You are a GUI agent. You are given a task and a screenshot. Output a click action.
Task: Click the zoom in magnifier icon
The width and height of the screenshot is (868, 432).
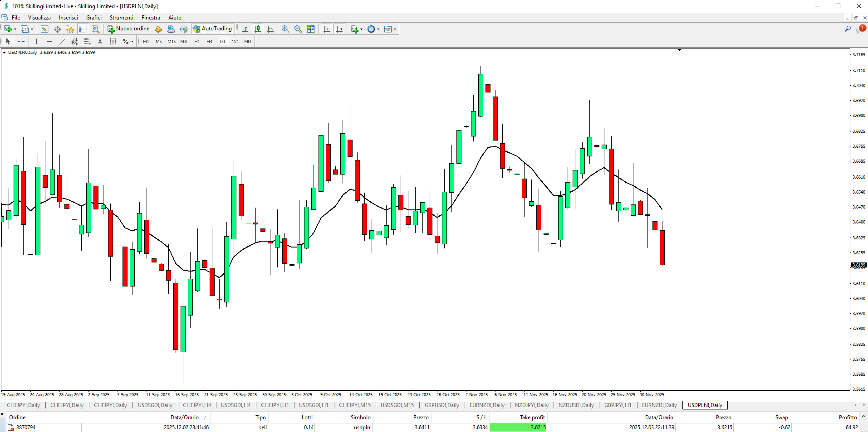pyautogui.click(x=285, y=29)
